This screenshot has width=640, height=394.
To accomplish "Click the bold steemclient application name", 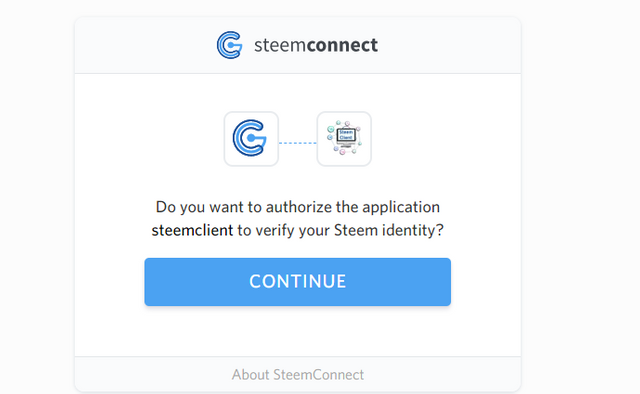I will point(192,230).
